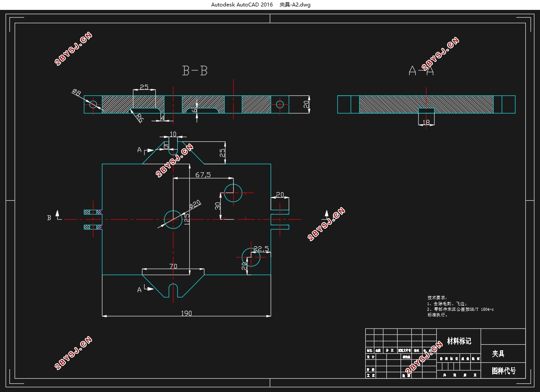The height and width of the screenshot is (392, 540).
Task: Click the 67,5 horizontal dimension
Action: (203, 175)
